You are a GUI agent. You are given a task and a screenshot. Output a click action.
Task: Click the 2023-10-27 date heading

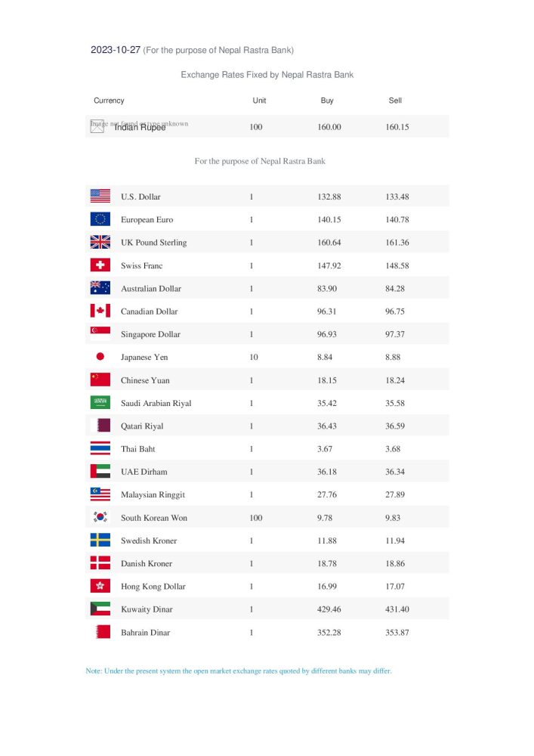pos(116,50)
